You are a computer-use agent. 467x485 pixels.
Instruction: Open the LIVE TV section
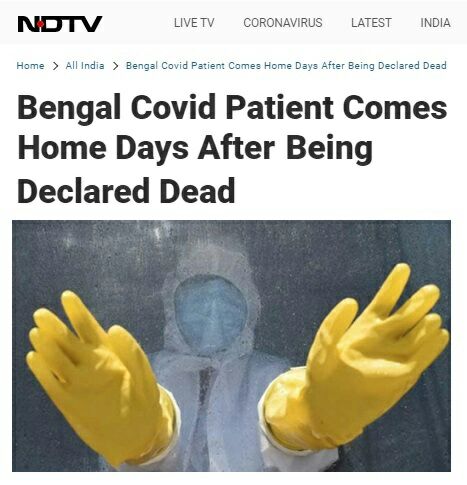pos(194,23)
